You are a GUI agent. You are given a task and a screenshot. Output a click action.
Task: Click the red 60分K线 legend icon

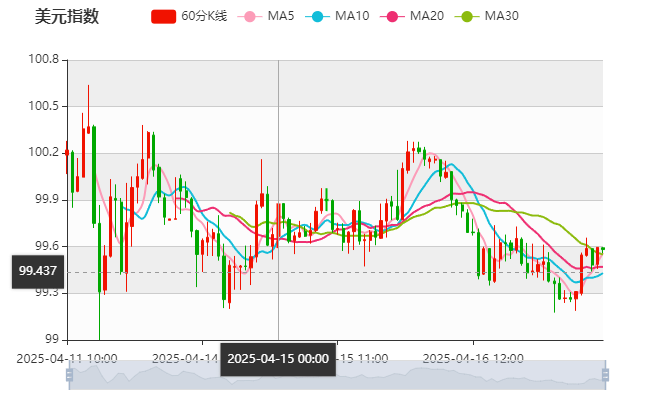pyautogui.click(x=164, y=16)
